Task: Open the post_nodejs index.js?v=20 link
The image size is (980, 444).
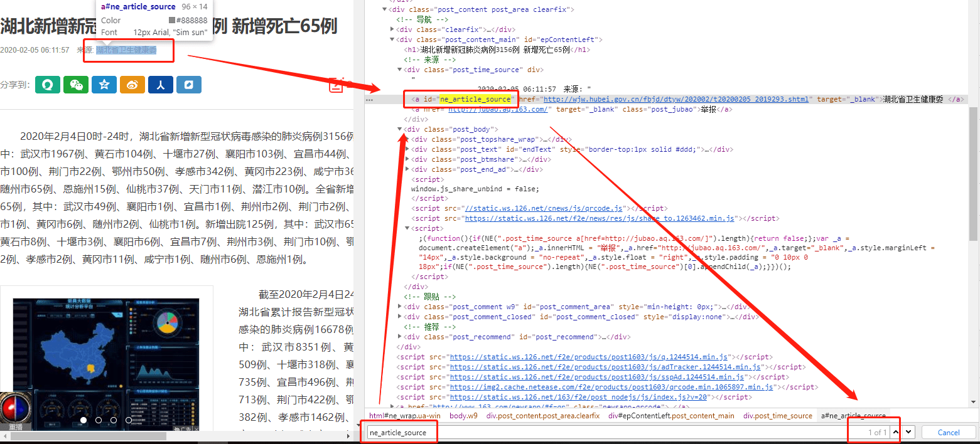Action: [579, 397]
